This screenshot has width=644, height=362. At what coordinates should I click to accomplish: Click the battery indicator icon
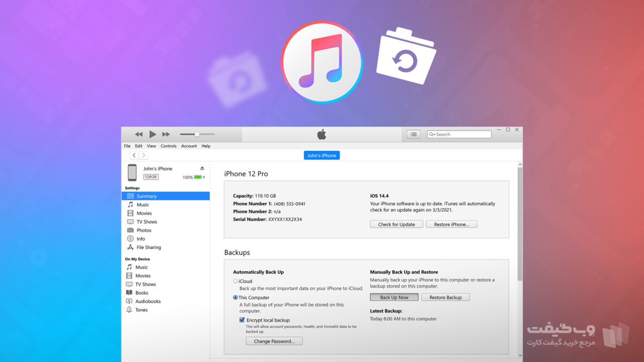pos(199,177)
